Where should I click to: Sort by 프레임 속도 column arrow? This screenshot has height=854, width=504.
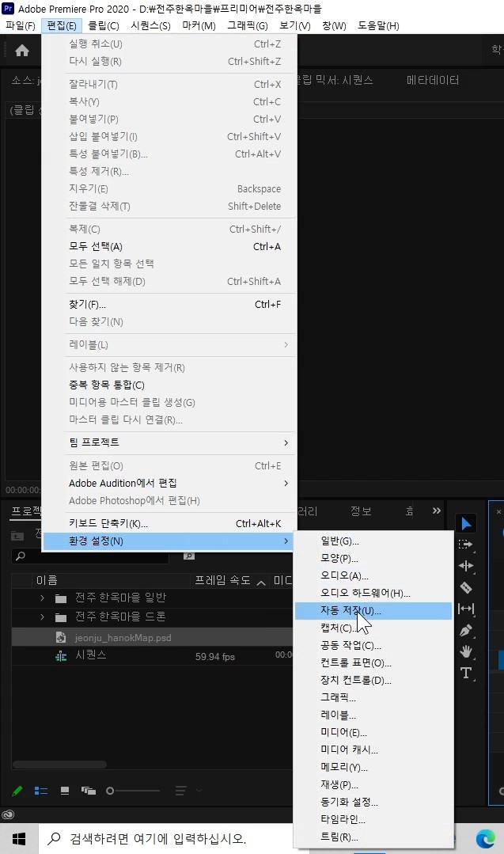261,583
